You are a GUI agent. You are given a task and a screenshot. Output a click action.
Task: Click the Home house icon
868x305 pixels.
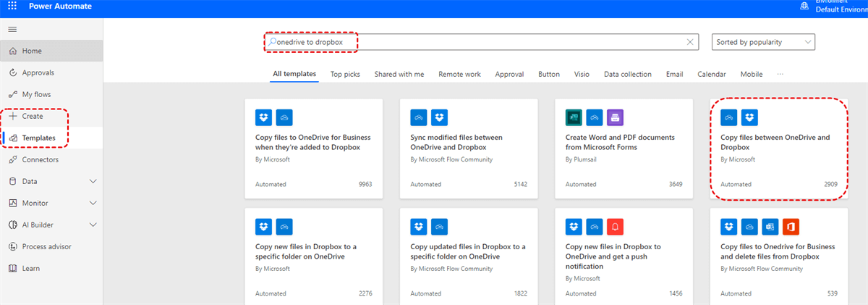[x=12, y=51]
